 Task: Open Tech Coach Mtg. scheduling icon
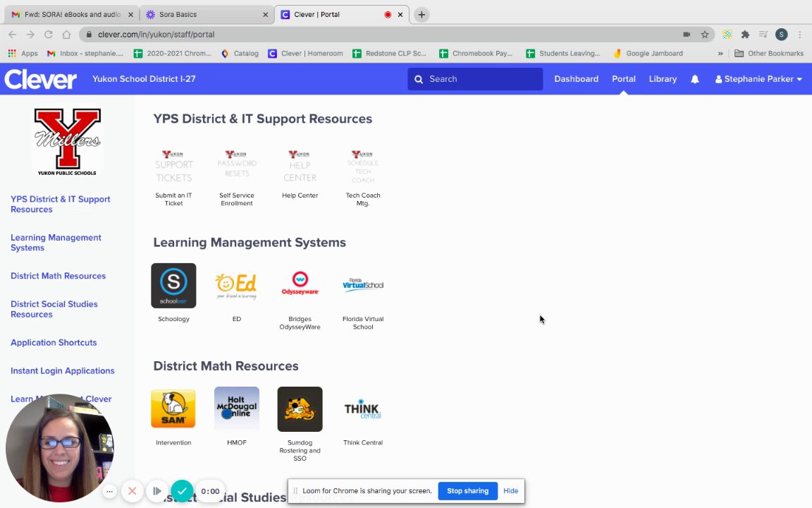point(363,166)
